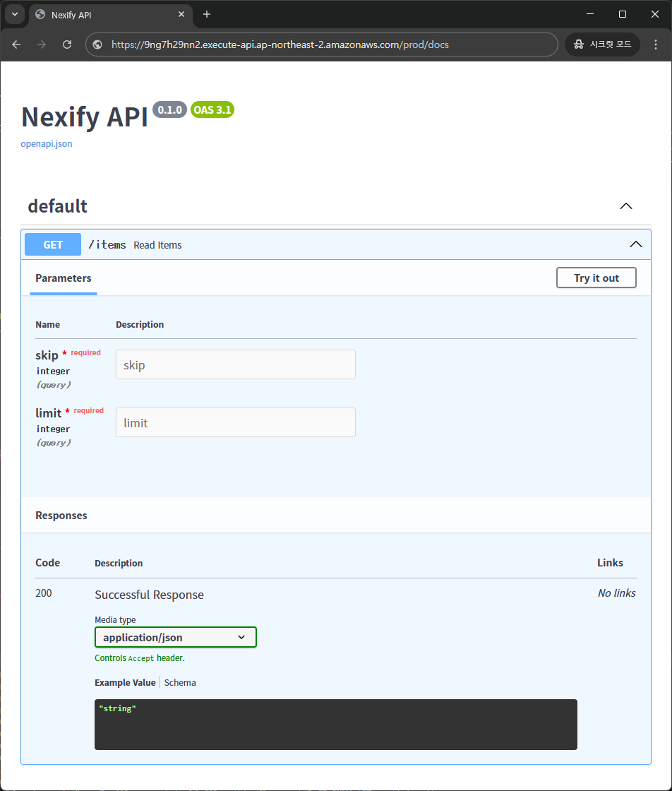Switch to the Schema tab

tap(180, 682)
